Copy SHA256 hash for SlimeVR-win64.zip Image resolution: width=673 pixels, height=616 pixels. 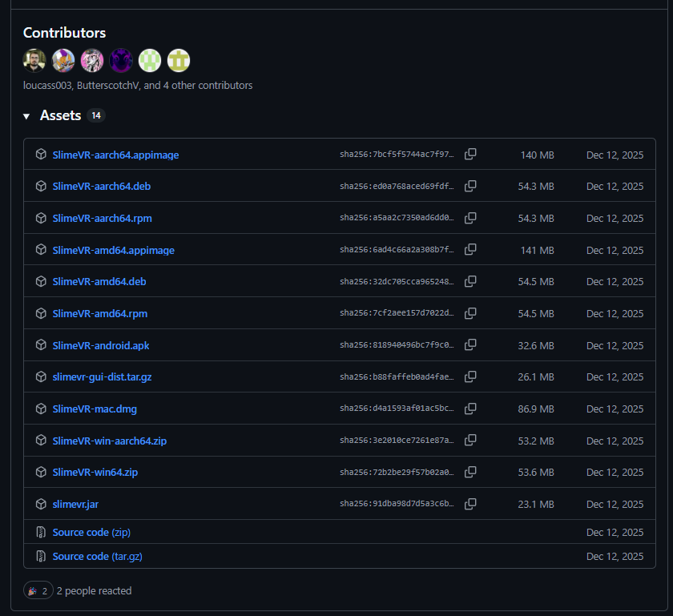[x=470, y=473]
